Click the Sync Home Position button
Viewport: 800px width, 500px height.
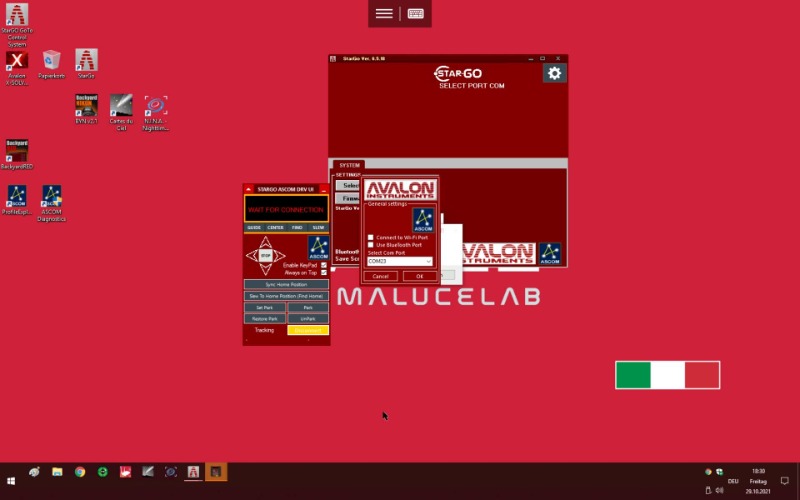[286, 285]
